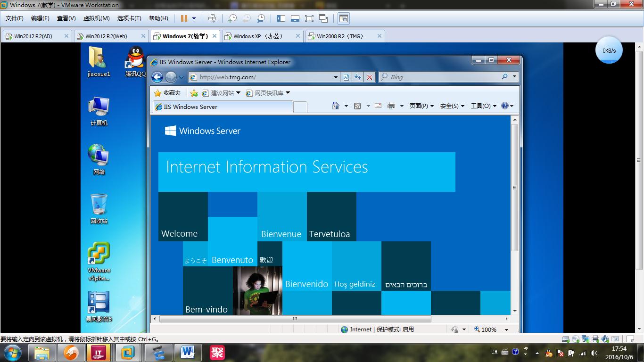Click VMware take snapshot icon
This screenshot has width=644, height=362.
tap(232, 18)
